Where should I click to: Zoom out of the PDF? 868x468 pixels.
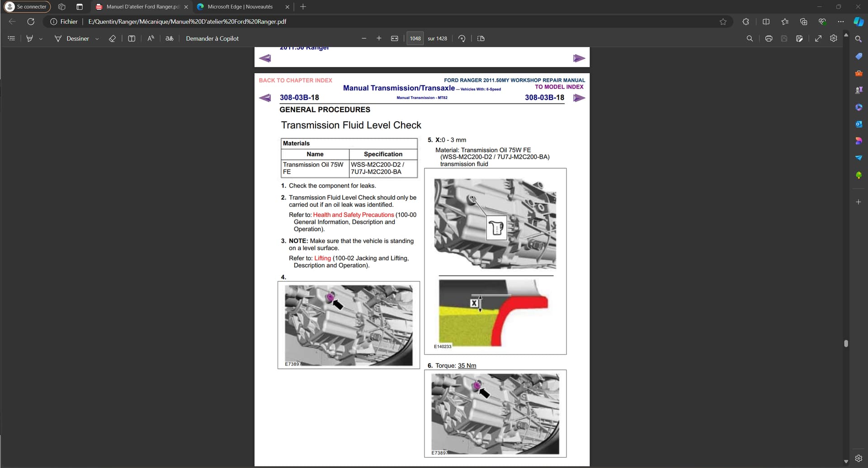point(364,38)
